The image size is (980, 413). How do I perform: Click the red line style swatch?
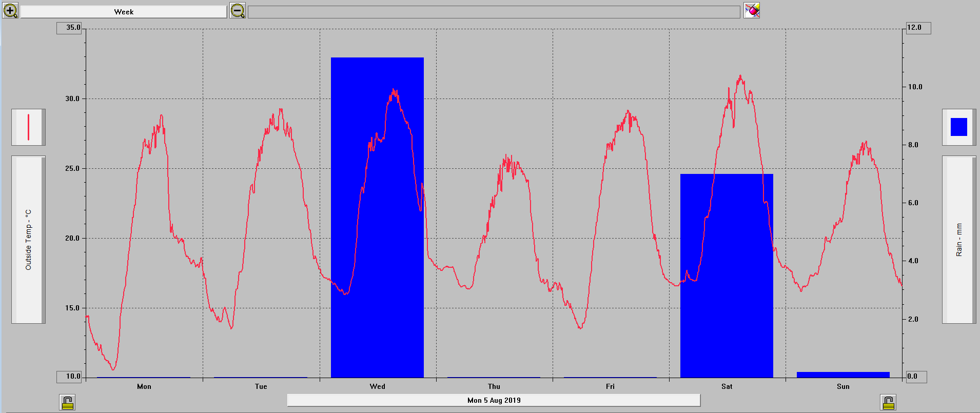coord(28,127)
